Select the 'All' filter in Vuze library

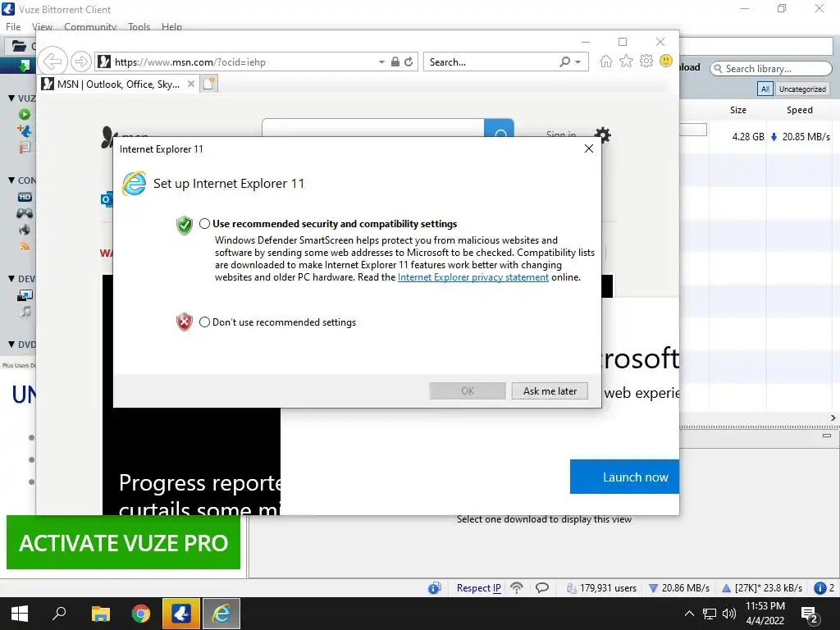[765, 89]
